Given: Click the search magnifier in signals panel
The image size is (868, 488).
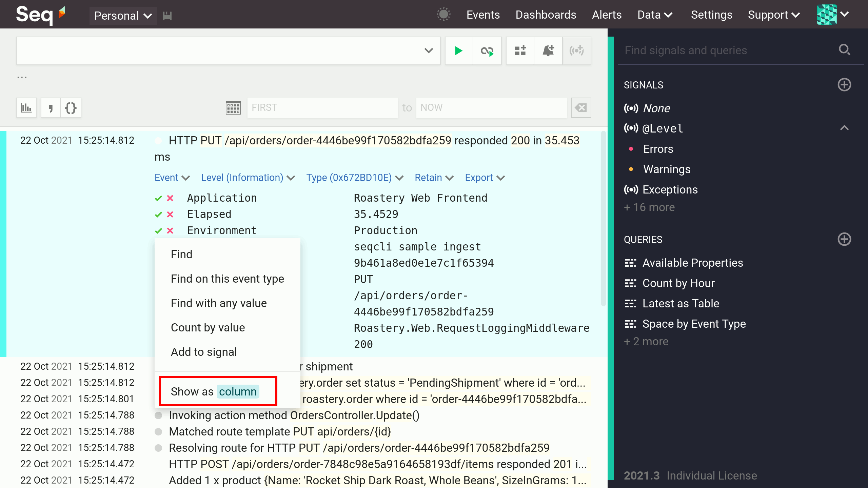Looking at the screenshot, I should 844,50.
